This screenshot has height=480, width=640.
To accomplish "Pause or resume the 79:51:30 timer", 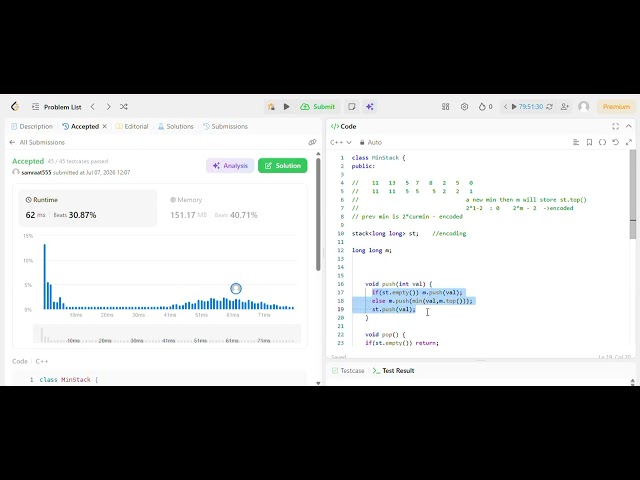I will pyautogui.click(x=527, y=107).
